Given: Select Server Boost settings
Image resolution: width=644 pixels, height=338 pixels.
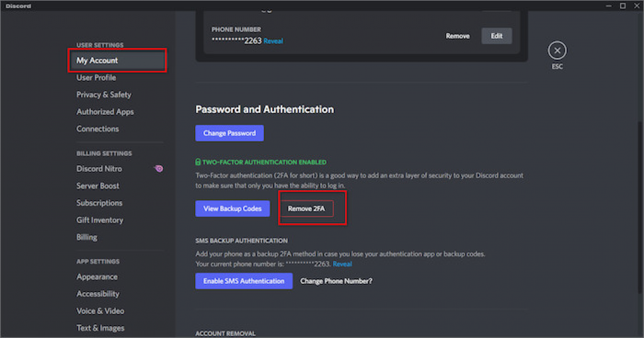Looking at the screenshot, I should [x=97, y=186].
